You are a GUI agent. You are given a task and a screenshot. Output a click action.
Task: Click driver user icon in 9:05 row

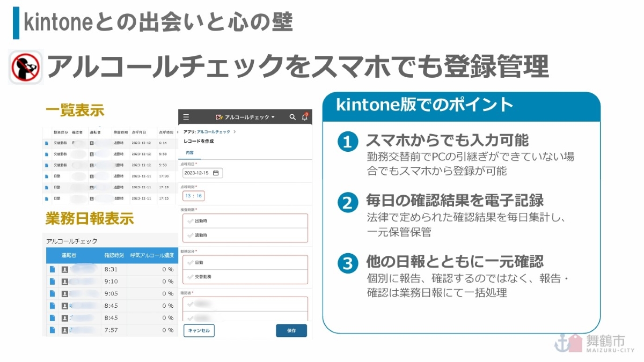(x=65, y=294)
